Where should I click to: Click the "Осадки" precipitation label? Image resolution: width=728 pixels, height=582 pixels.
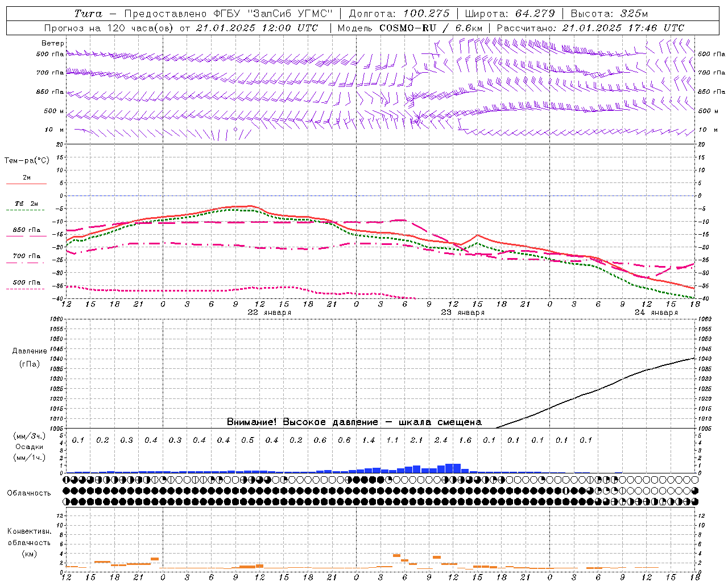[x=30, y=447]
